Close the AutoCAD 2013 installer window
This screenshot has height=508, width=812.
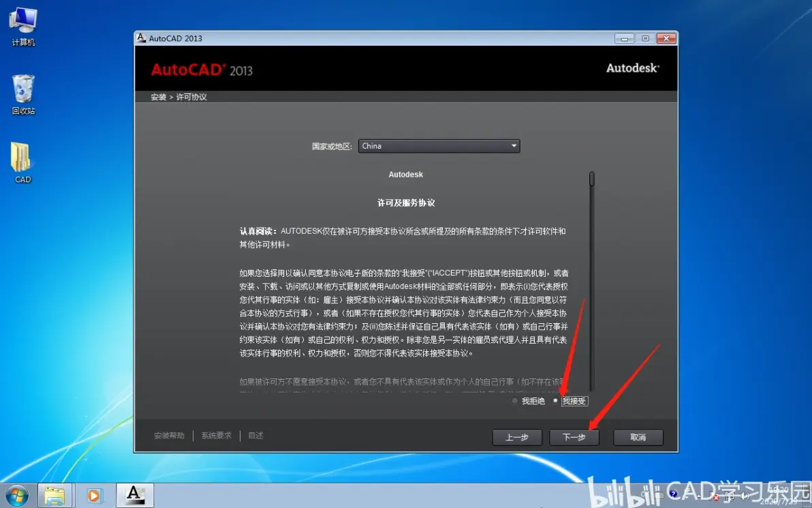pyautogui.click(x=666, y=38)
